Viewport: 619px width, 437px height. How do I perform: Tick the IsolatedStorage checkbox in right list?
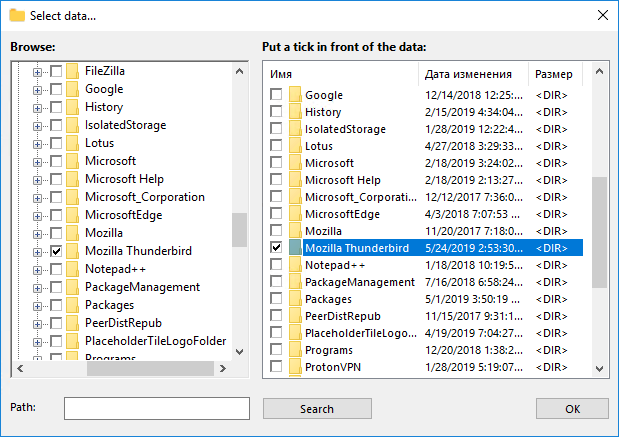click(x=276, y=128)
